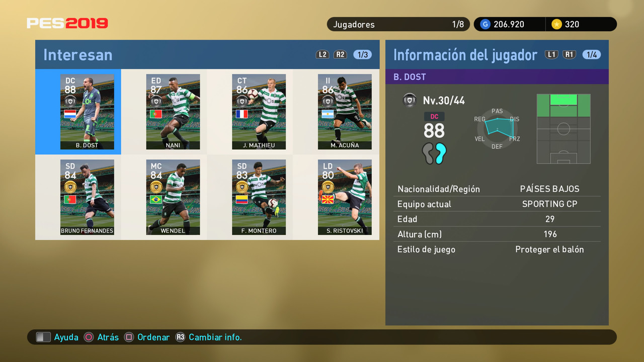Click the pitch position map diagram

pos(563,129)
